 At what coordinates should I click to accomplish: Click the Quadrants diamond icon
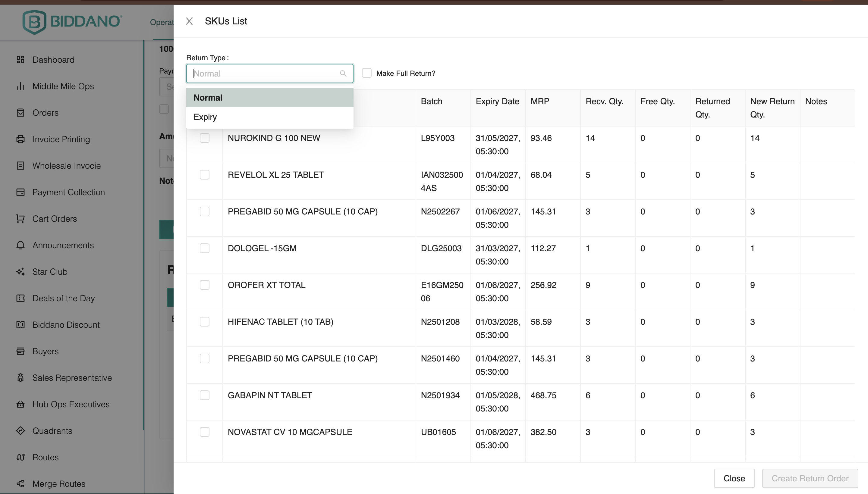pos(20,430)
